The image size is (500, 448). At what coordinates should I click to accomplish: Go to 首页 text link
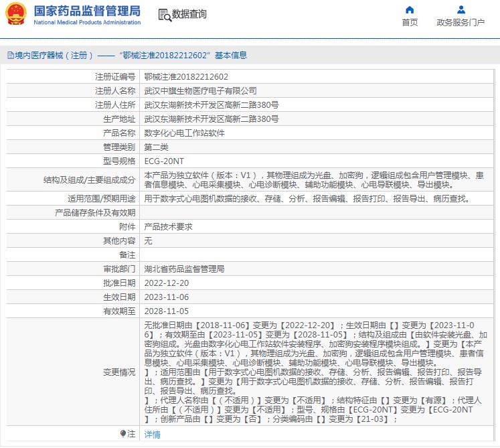(x=410, y=22)
